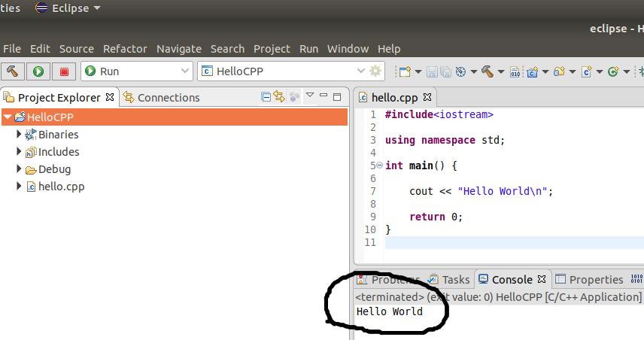
Task: Click the launch configuration gear icon
Action: [375, 71]
